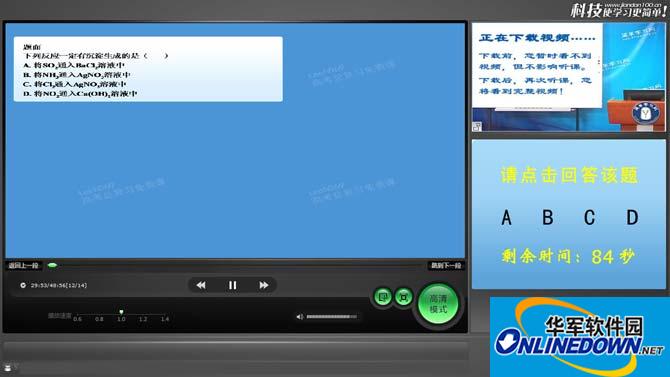Set playback speed to 1.4

tap(165, 319)
